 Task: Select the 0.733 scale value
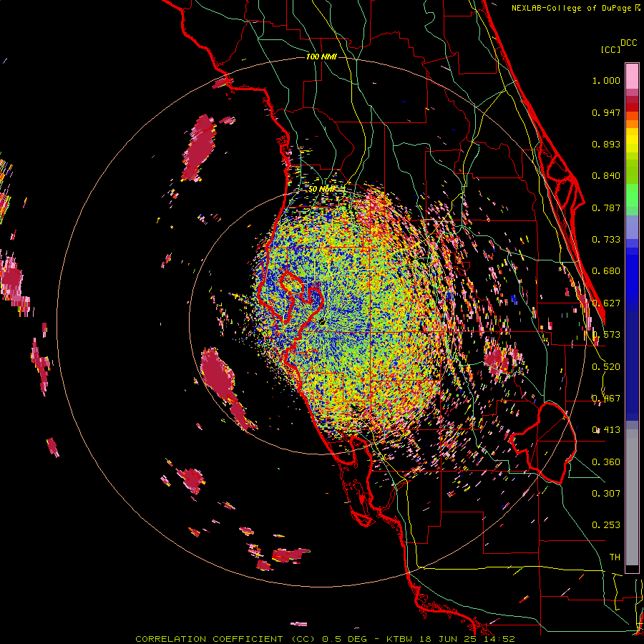click(x=606, y=240)
